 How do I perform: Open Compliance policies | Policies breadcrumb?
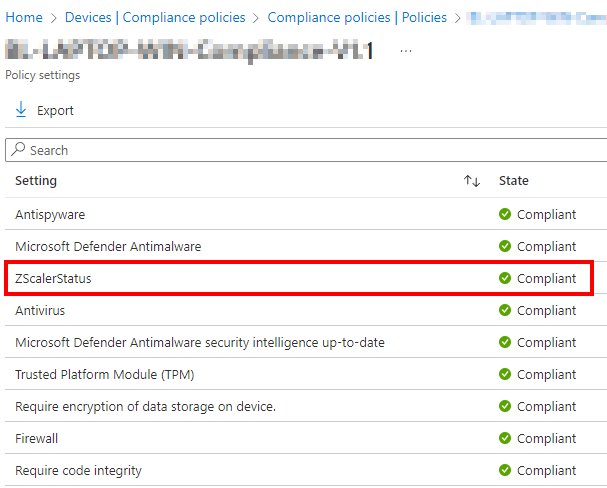pos(357,17)
